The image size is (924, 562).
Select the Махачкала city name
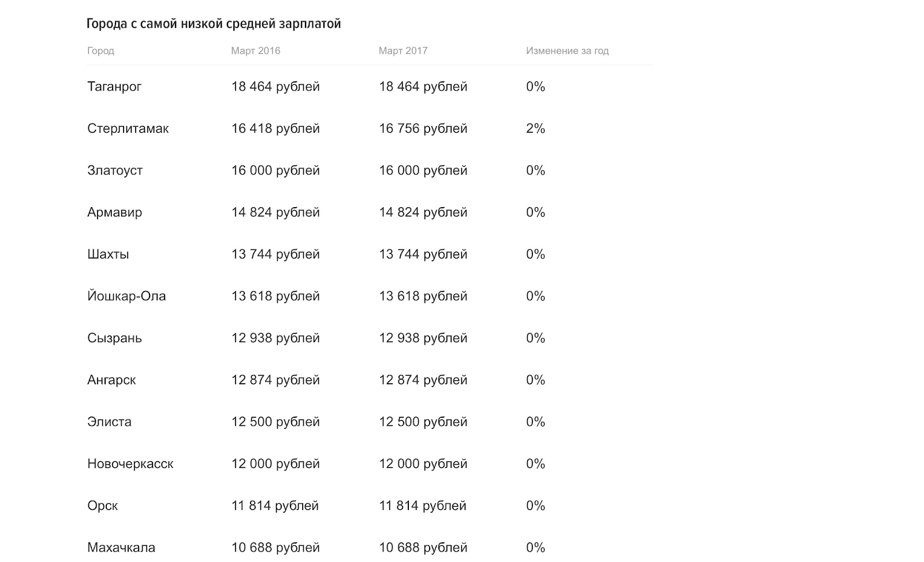pyautogui.click(x=121, y=548)
